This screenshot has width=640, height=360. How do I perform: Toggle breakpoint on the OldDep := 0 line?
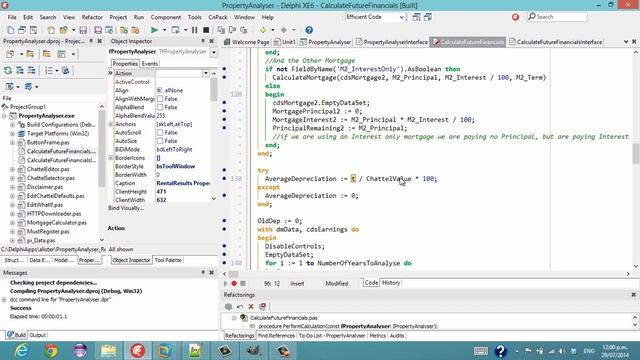224,220
